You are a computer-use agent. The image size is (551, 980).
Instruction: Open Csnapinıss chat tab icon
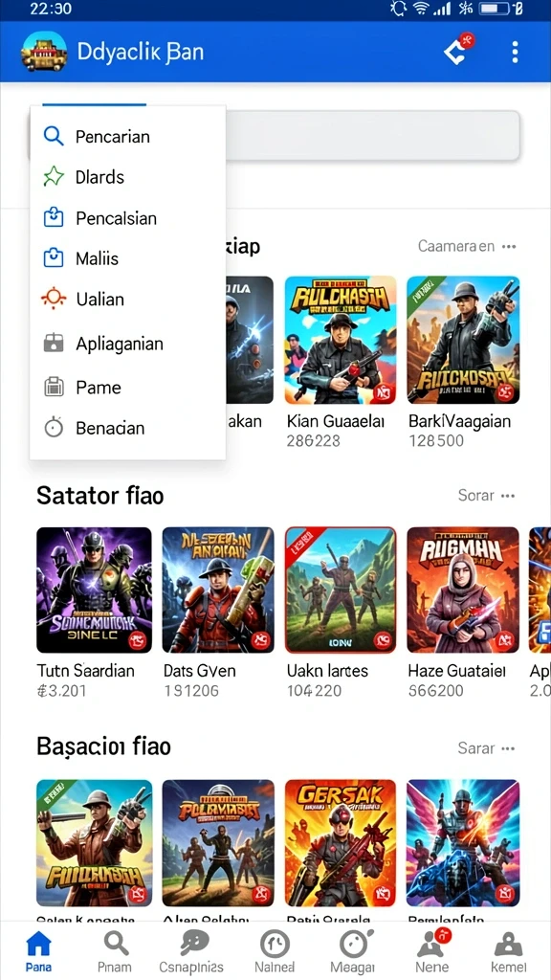tap(190, 951)
